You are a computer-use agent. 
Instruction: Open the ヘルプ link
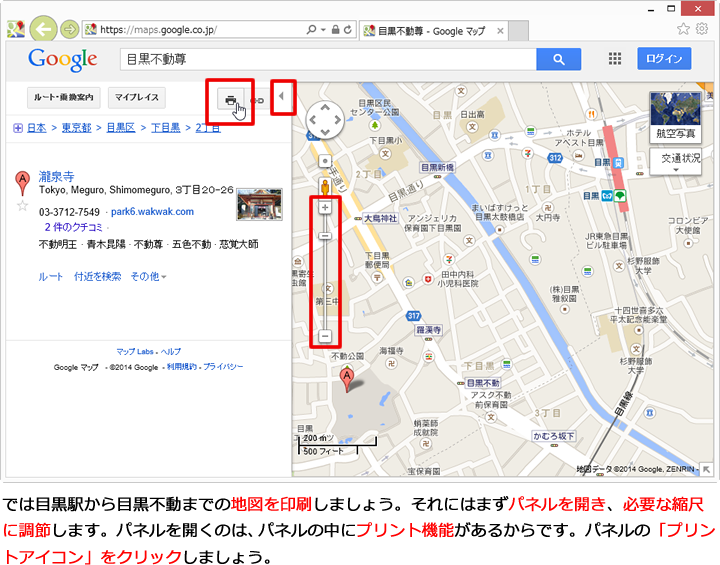pos(170,351)
